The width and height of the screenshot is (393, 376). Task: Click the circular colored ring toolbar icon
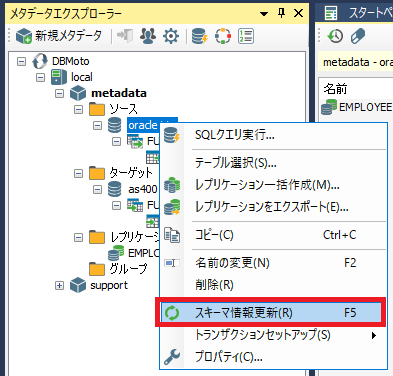(x=223, y=36)
